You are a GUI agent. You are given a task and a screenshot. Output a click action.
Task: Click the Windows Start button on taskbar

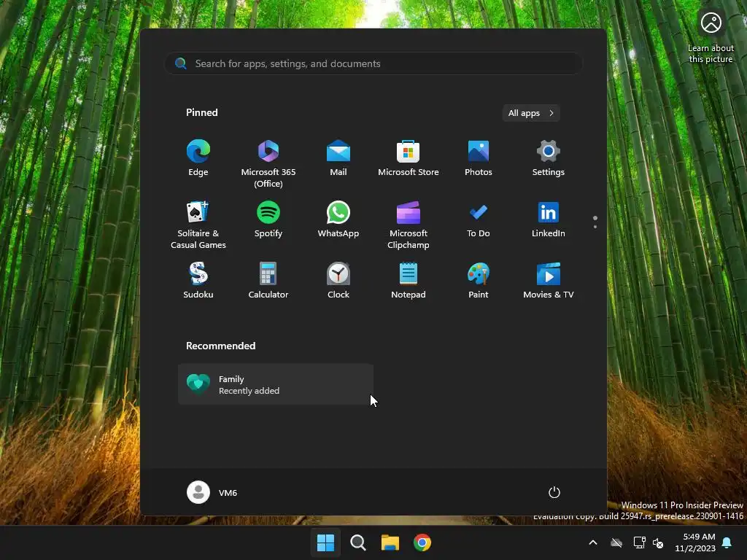coord(326,542)
